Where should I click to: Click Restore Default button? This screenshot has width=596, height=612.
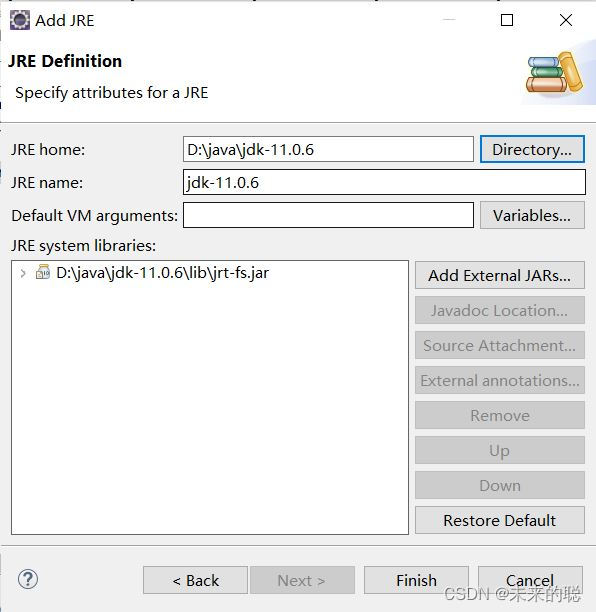coord(500,520)
